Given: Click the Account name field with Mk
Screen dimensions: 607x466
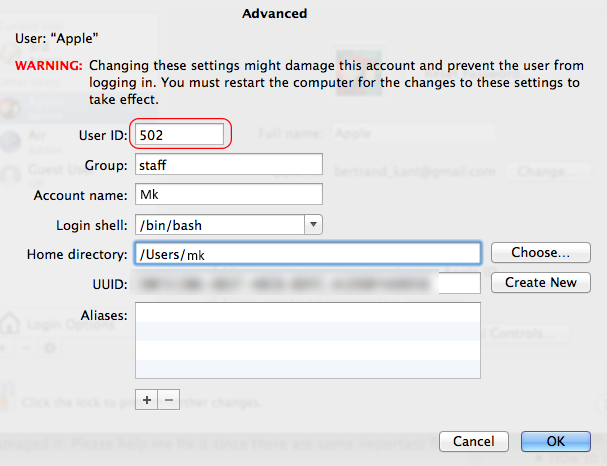Looking at the screenshot, I should pos(227,194).
